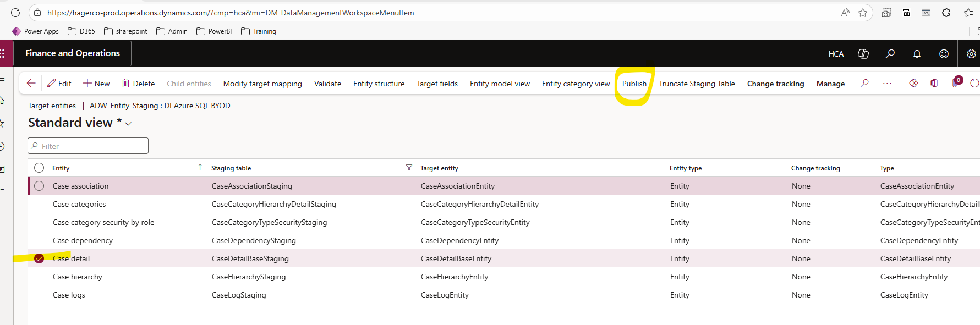
Task: Click the header search magnifier icon
Action: tap(890, 53)
